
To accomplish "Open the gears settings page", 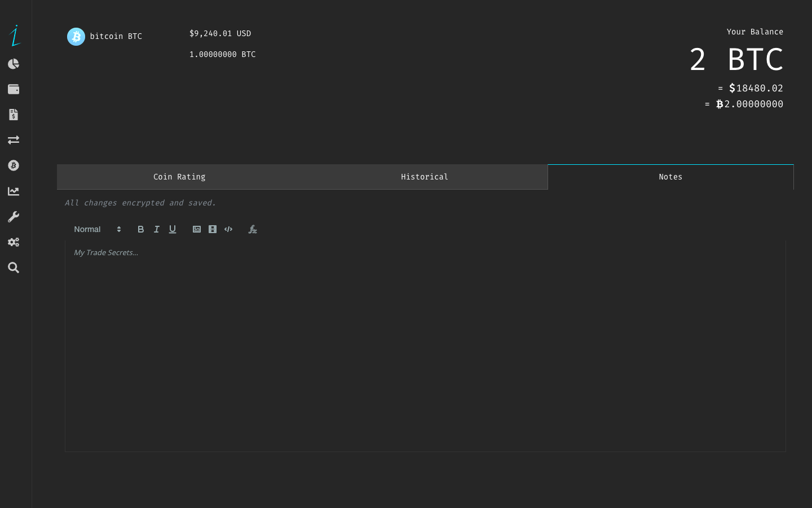I will 14,242.
